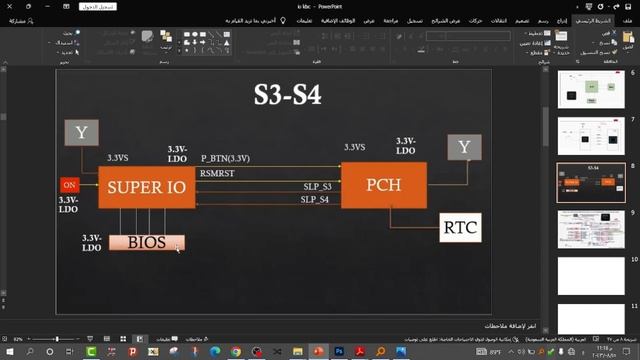Screen dimensions: 640x360
Task: Adjust the zoom slider handle
Action: (57, 339)
